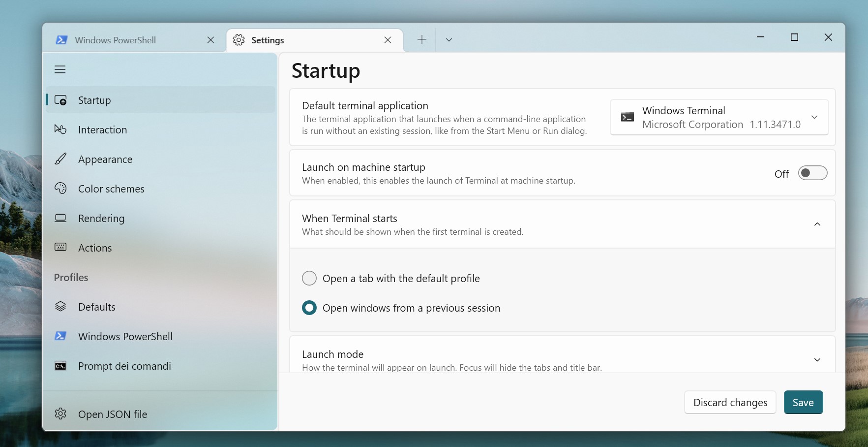Click the Profiles section header

[x=71, y=277]
